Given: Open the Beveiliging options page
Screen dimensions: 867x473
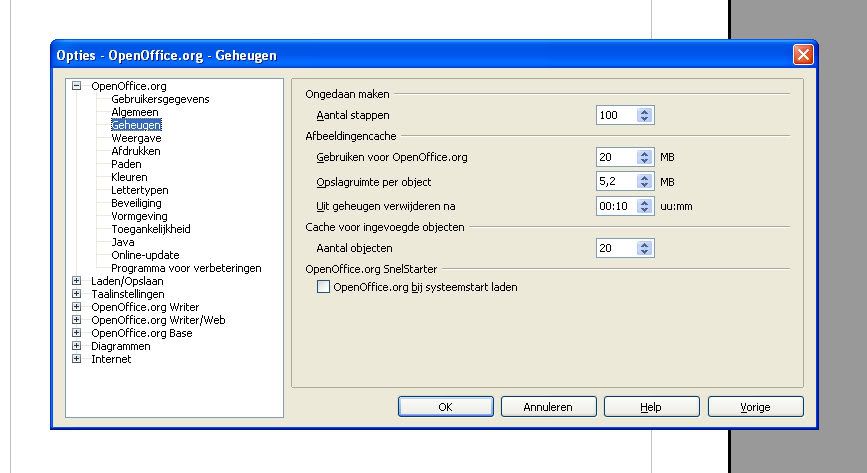Looking at the screenshot, I should (x=136, y=203).
